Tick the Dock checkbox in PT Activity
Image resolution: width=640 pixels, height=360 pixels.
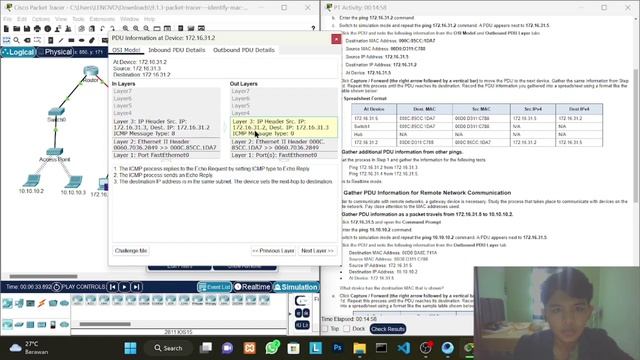click(347, 329)
